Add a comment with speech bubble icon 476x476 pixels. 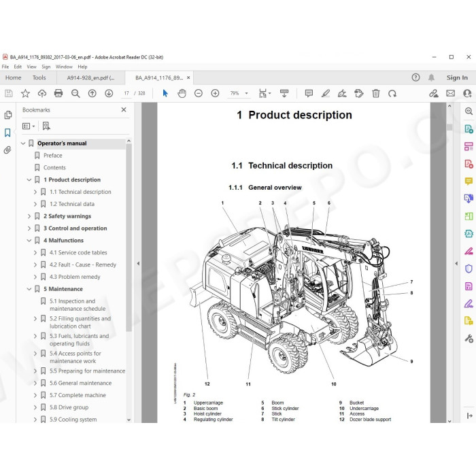point(309,93)
